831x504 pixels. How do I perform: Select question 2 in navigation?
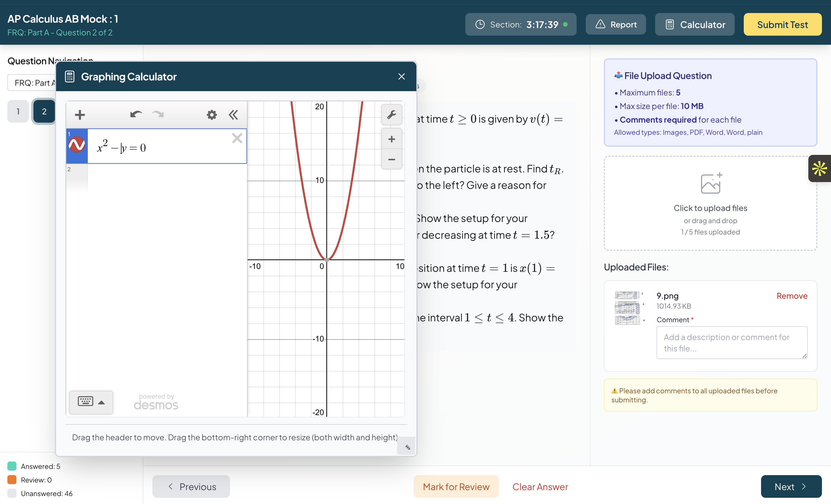pos(44,111)
